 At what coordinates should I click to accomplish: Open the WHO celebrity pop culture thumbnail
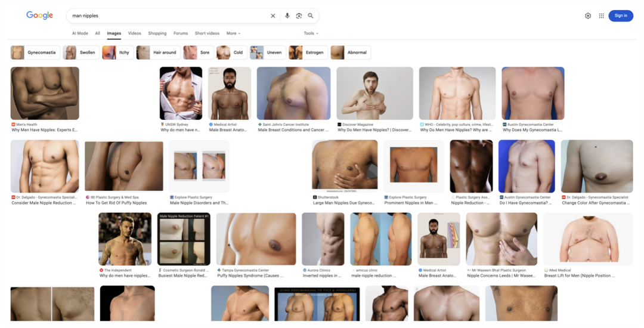(x=457, y=93)
